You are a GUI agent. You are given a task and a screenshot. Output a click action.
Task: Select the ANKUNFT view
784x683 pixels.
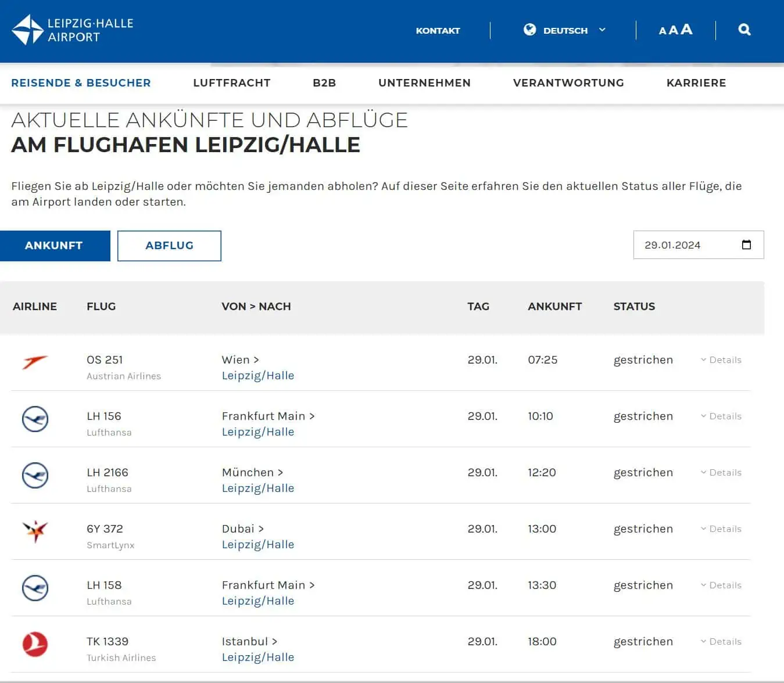coord(55,245)
